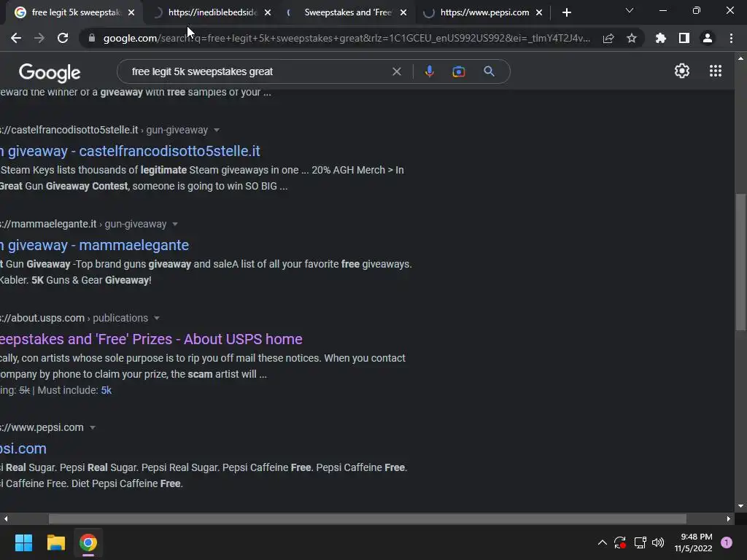Open the Extensions puzzle icon
This screenshot has width=747, height=560.
click(x=660, y=38)
